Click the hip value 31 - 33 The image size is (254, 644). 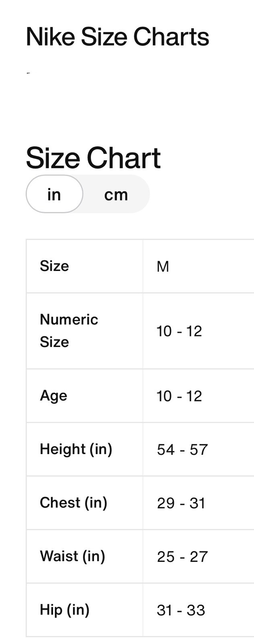click(x=181, y=610)
